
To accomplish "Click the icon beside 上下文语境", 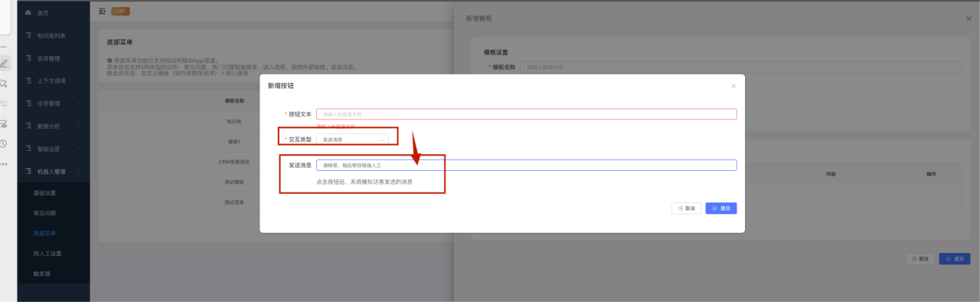I will click(x=28, y=80).
